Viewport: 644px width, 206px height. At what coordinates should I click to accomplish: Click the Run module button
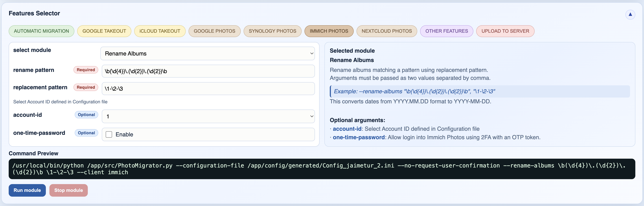pyautogui.click(x=27, y=190)
